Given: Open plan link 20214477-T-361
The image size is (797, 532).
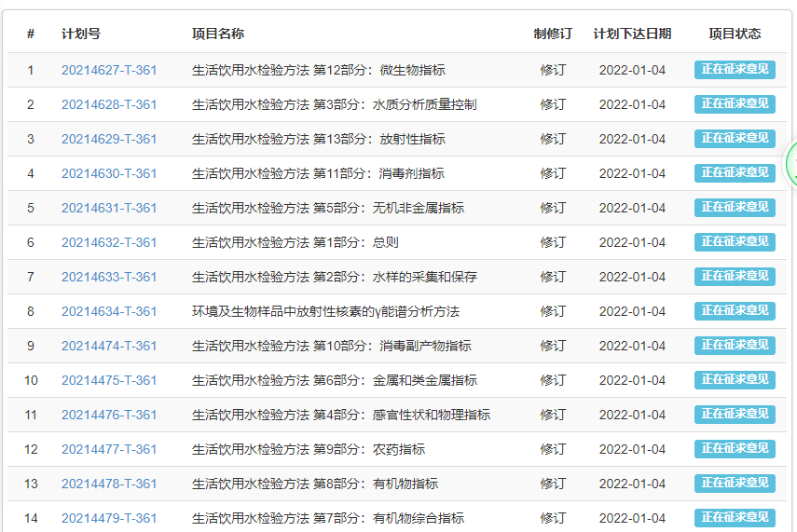Looking at the screenshot, I should pyautogui.click(x=109, y=450).
